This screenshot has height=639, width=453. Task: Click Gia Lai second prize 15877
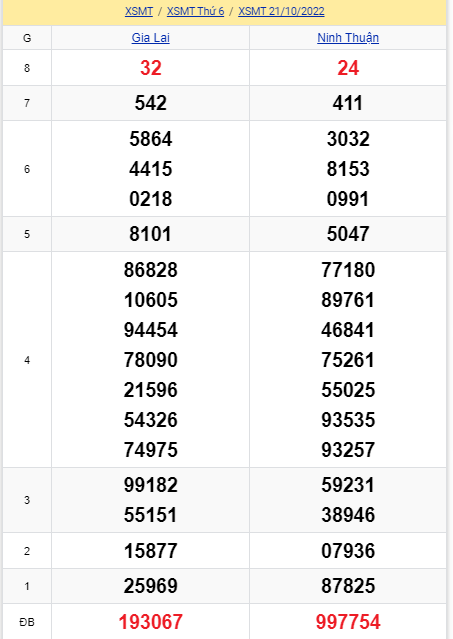pos(151,551)
